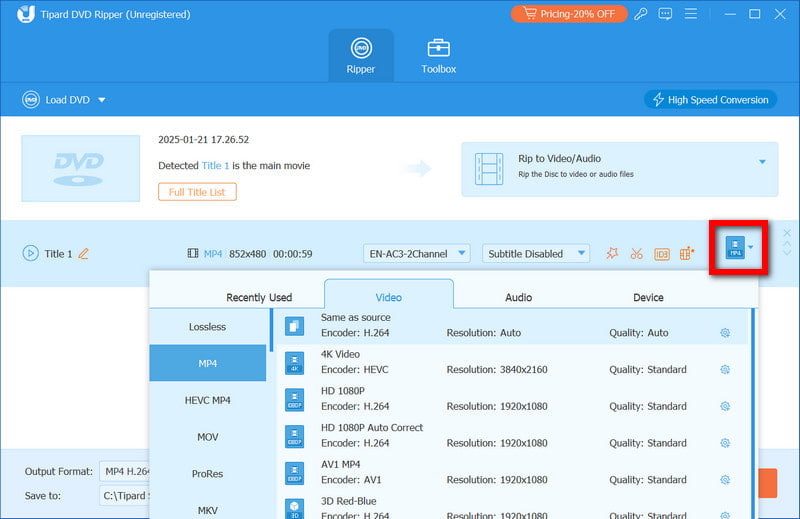Open the ID3 metadata editor icon

pyautogui.click(x=661, y=254)
